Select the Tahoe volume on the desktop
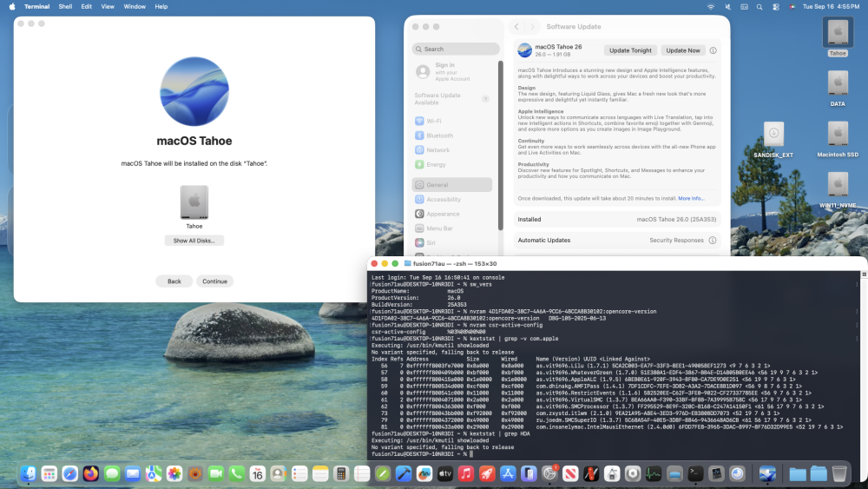 click(838, 37)
